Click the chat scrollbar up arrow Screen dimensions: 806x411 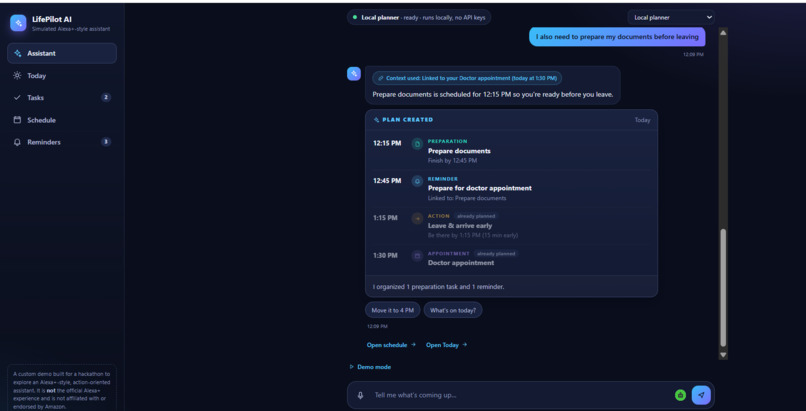click(723, 33)
